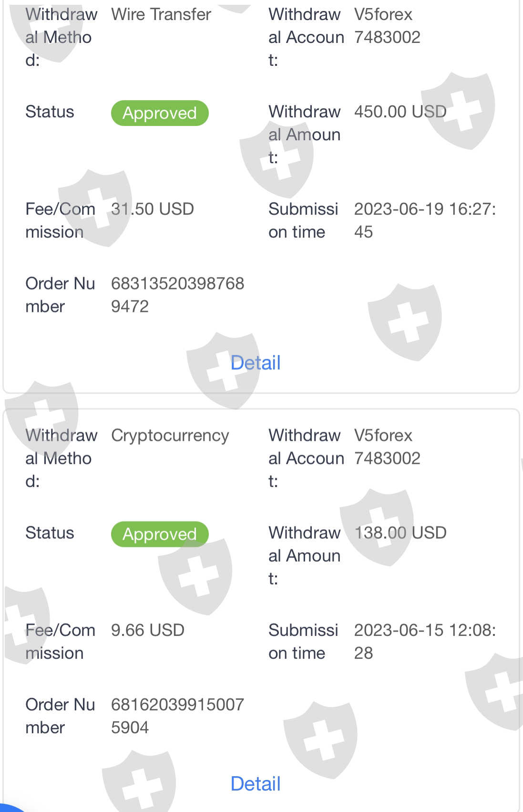Click the submission time 2023-06-15 12:08:28
This screenshot has width=523, height=812.
(424, 641)
